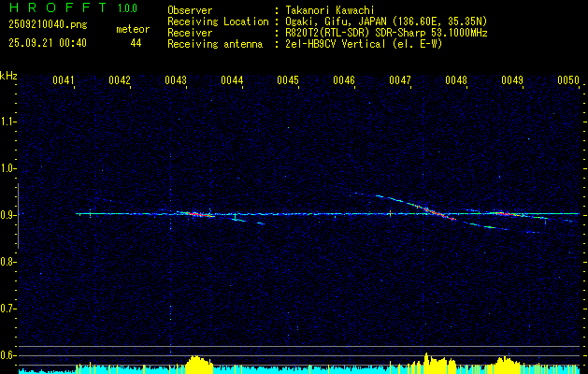The width and height of the screenshot is (588, 374).
Task: Click the 0.8 kHz axis label
Action: (x=7, y=262)
